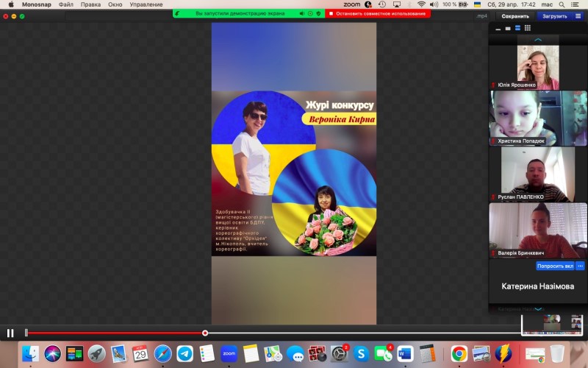Click the date and time Сб, 29 апр. 17:42
Image resolution: width=588 pixels, height=368 pixels.
[x=511, y=4]
